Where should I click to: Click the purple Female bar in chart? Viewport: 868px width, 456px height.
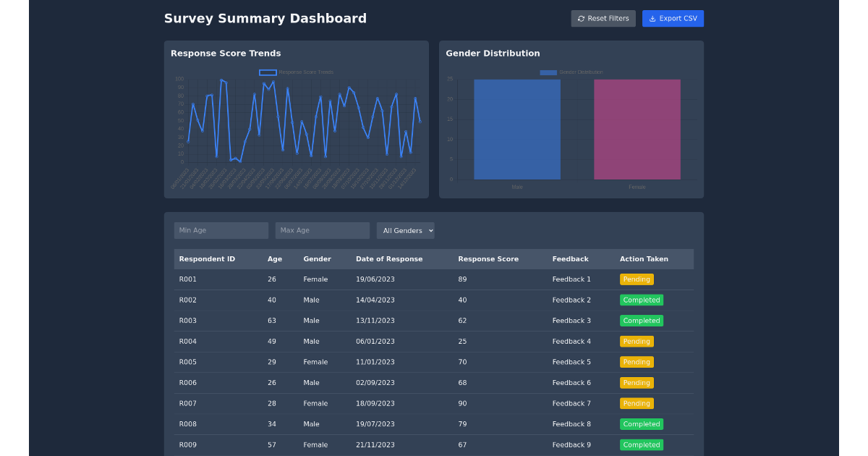coord(637,130)
